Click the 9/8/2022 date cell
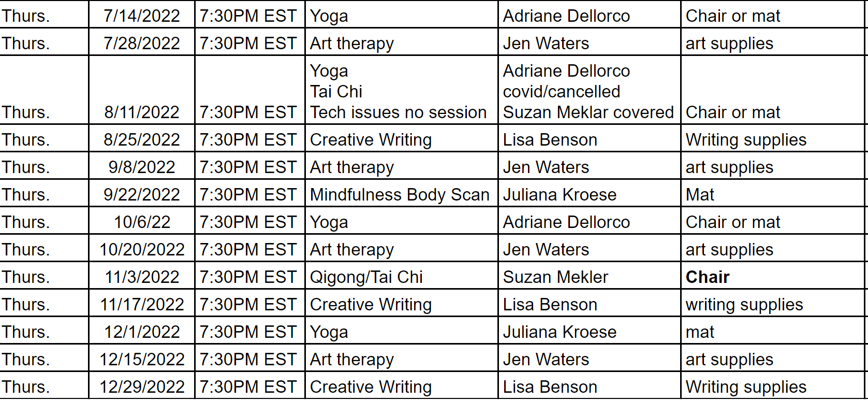 point(142,167)
